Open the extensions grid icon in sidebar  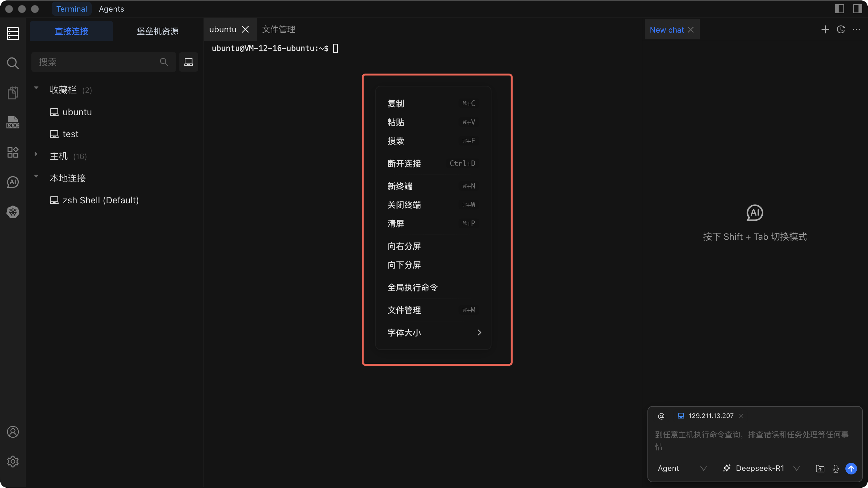[x=13, y=152]
